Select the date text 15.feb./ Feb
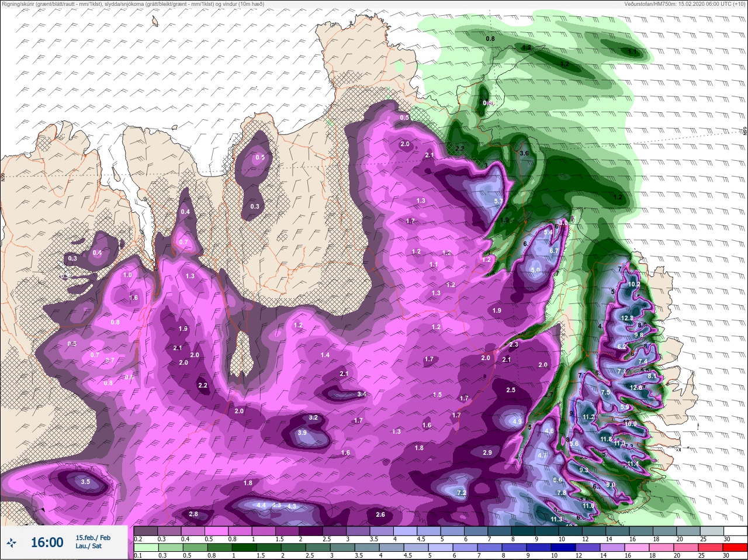 pos(93,537)
